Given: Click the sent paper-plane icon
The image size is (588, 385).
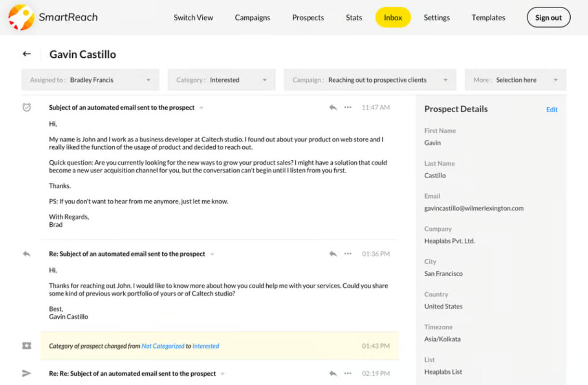Looking at the screenshot, I should coord(27,373).
